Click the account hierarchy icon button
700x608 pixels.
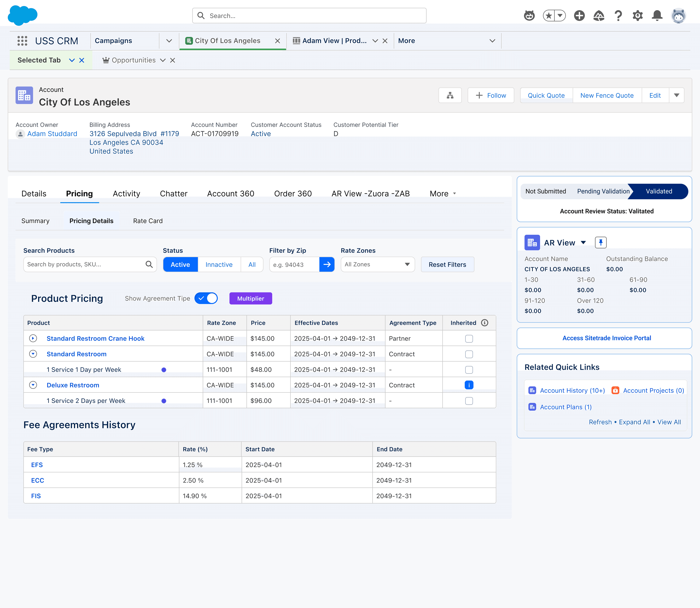[x=450, y=95]
